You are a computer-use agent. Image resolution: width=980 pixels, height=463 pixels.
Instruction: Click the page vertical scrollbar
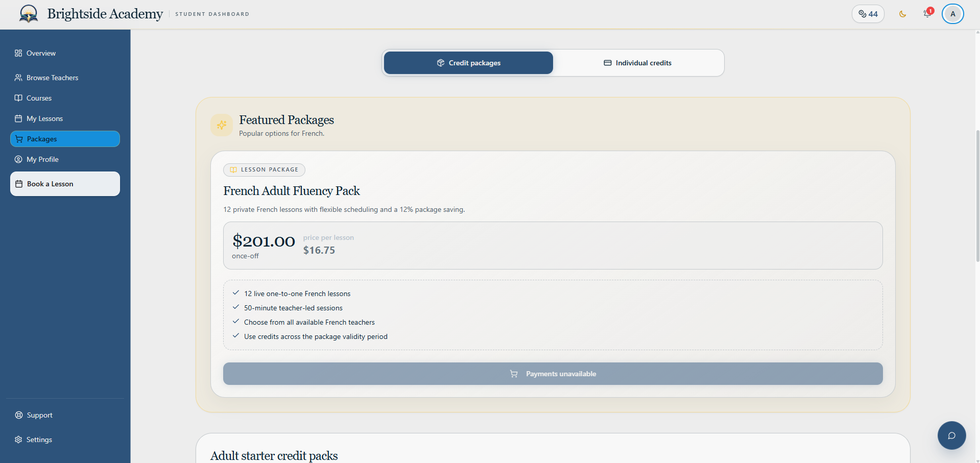977,197
